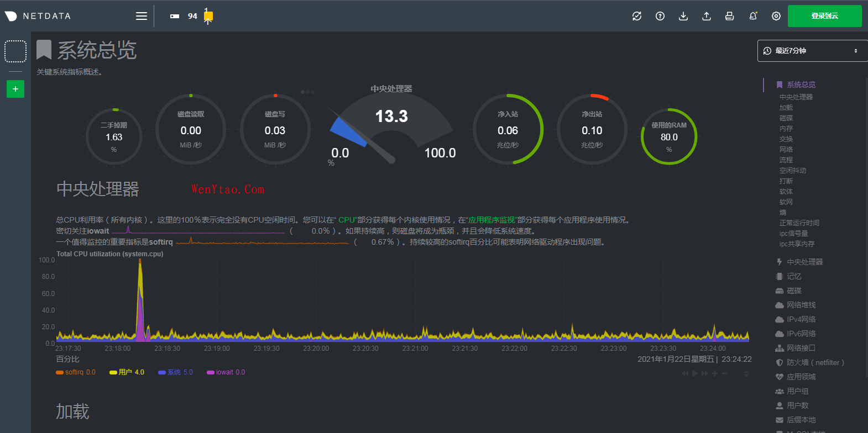Click the 磁盘读取 gauge
This screenshot has height=433, width=868.
click(191, 130)
